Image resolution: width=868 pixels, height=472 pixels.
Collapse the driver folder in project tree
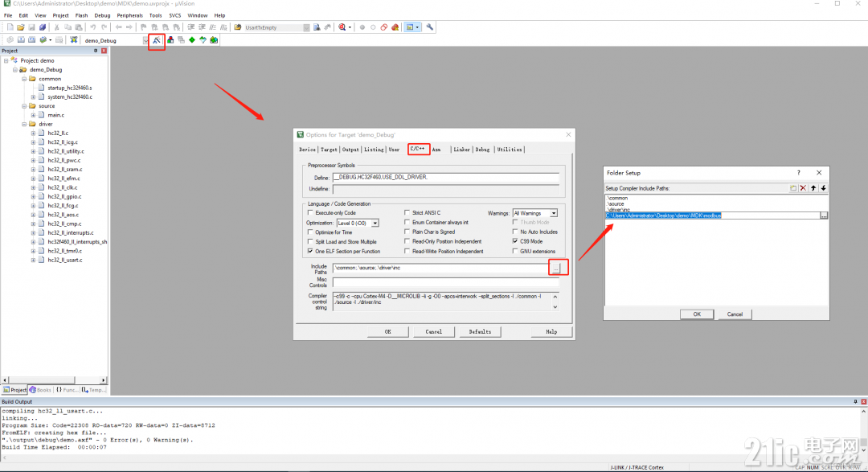(24, 124)
